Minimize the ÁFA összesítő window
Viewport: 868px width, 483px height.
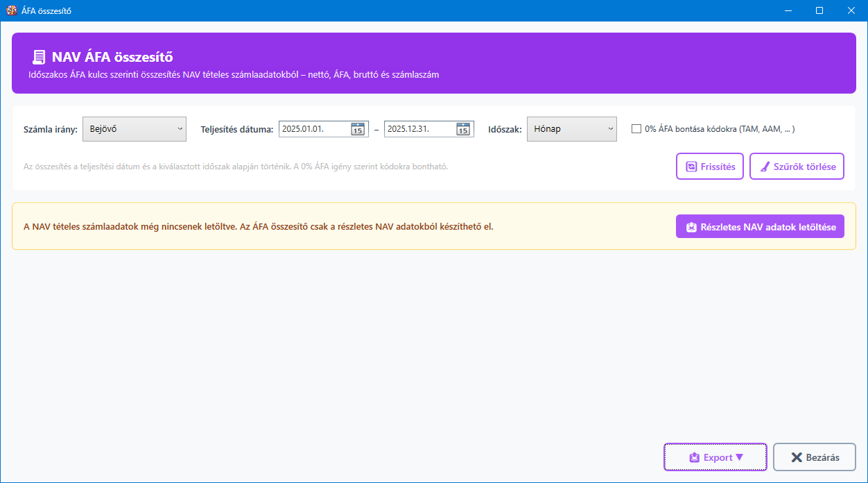(x=788, y=10)
